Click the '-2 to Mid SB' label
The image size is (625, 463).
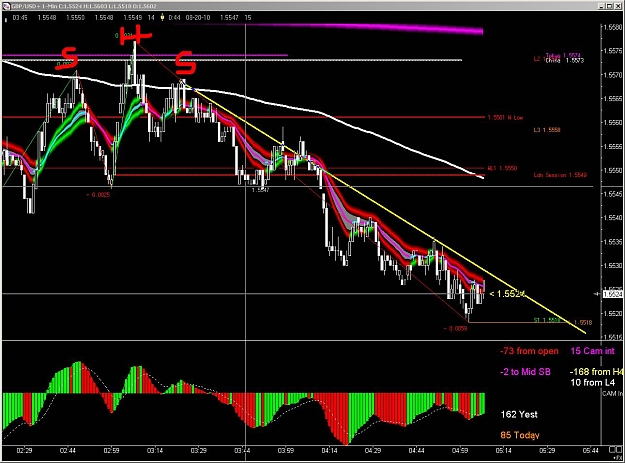tap(525, 372)
